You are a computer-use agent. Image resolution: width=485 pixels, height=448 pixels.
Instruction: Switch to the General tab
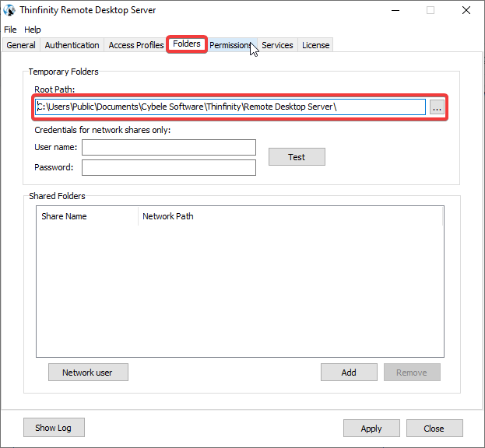coord(21,45)
